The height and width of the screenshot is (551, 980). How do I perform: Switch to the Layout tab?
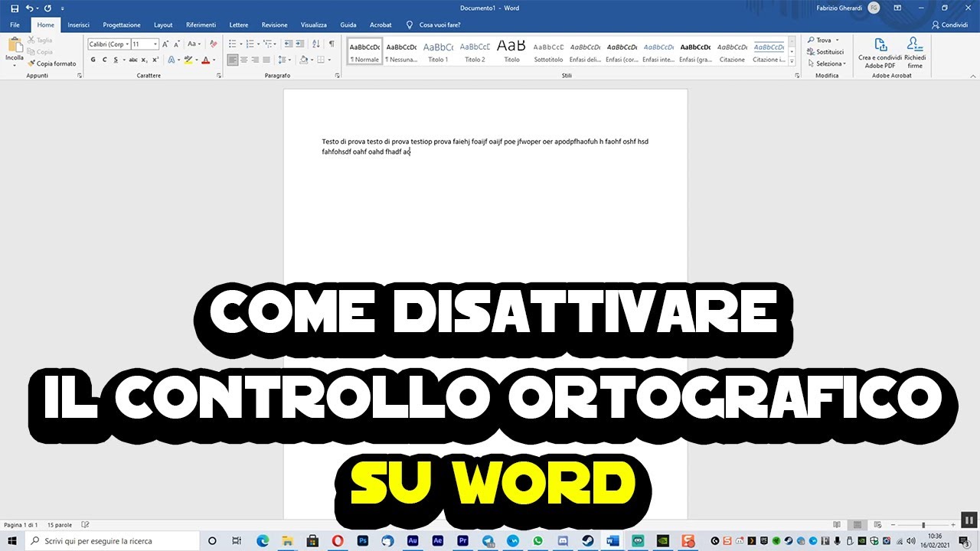pos(163,24)
